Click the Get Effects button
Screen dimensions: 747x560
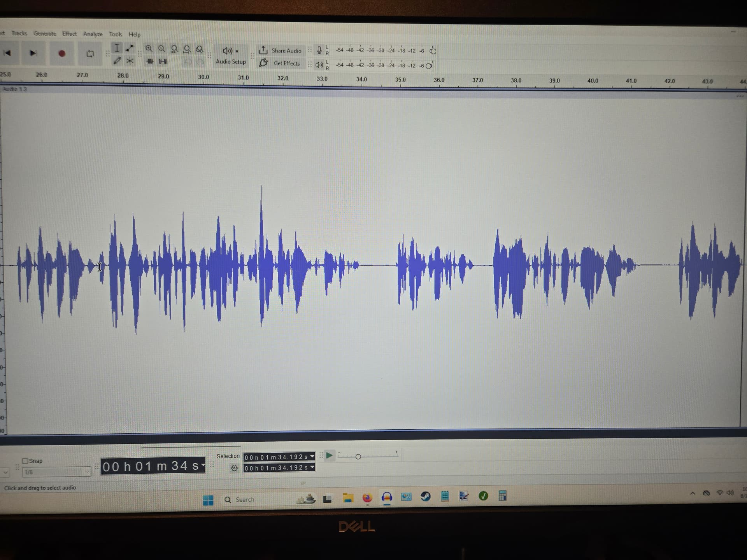coord(281,63)
